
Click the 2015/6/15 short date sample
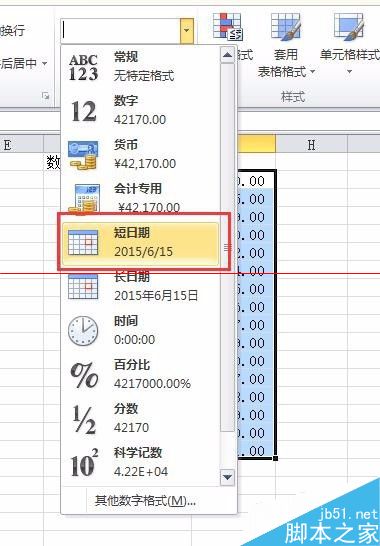pos(144,251)
